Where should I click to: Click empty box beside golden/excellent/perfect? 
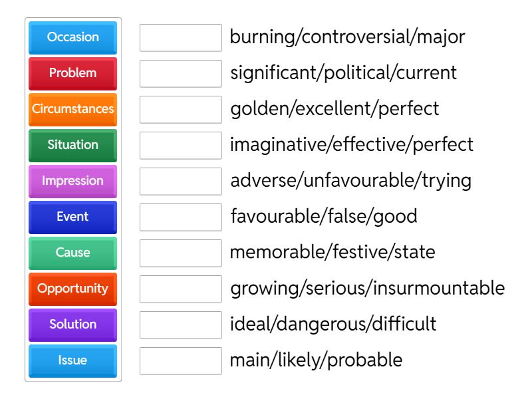tap(181, 110)
